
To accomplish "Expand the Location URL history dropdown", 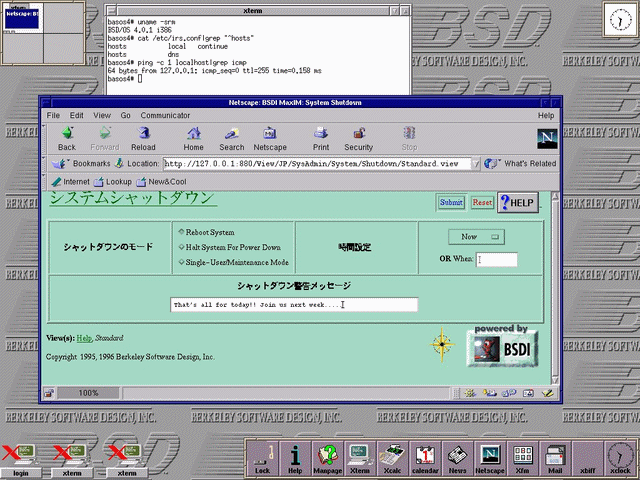I will [x=476, y=164].
